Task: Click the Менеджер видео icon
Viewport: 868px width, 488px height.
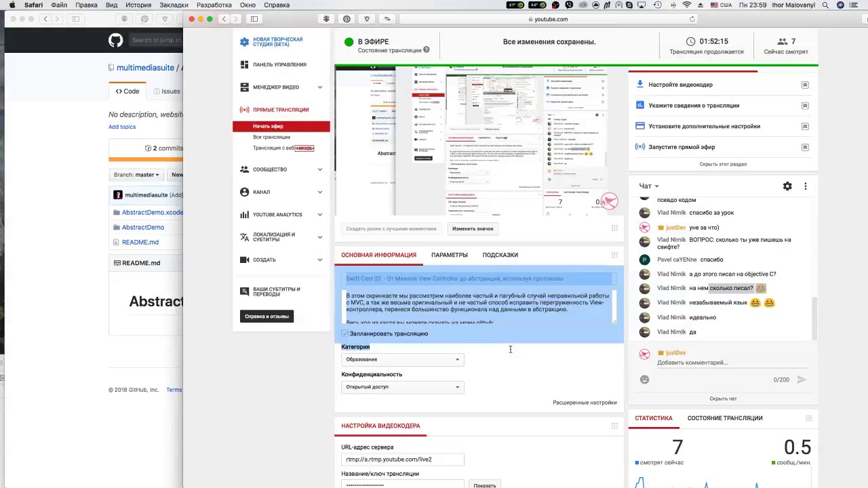Action: [244, 87]
